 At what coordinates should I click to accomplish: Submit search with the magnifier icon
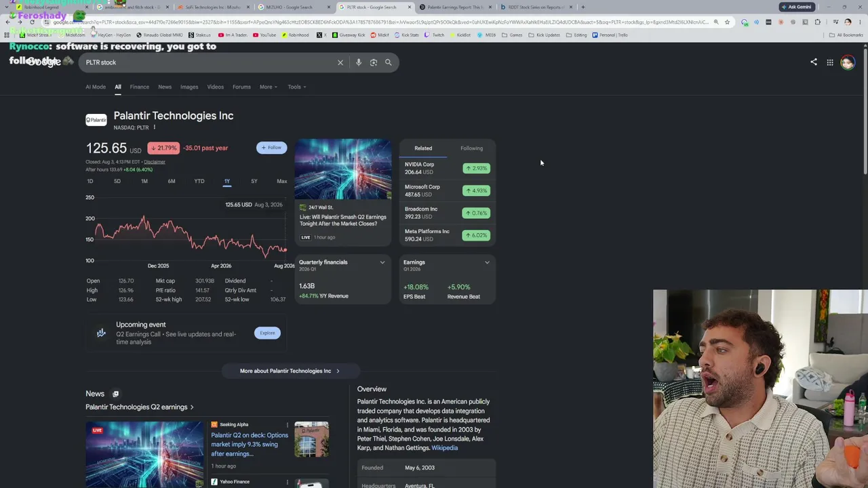click(389, 62)
